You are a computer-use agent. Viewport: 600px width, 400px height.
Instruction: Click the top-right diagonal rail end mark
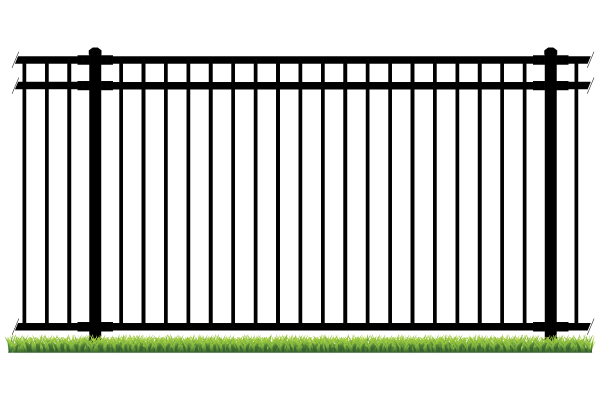591,59
